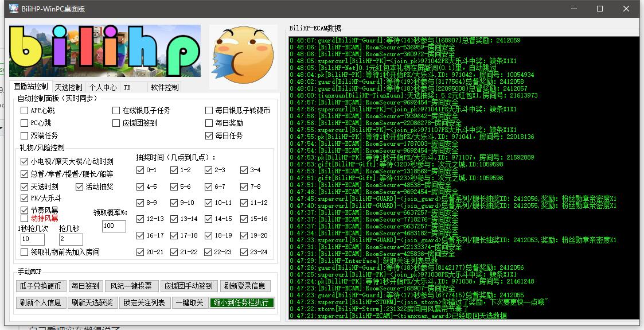Uncheck the 15-16 hour slot

tap(244, 219)
